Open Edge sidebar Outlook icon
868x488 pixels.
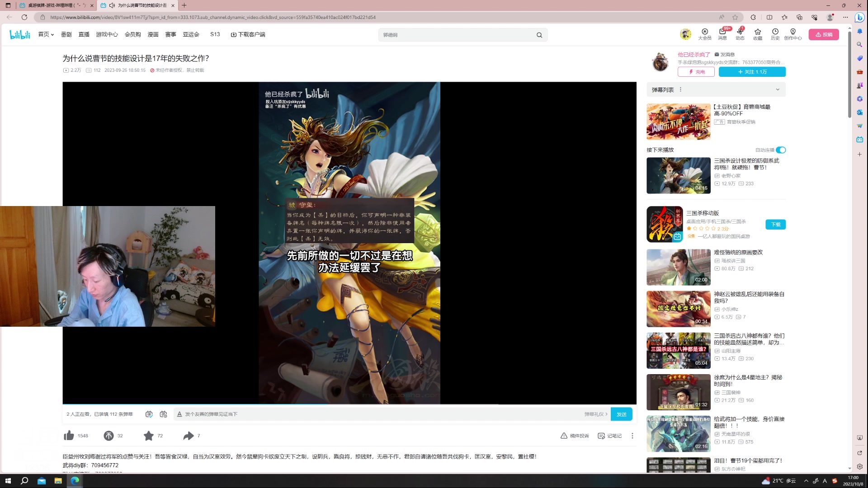point(859,112)
